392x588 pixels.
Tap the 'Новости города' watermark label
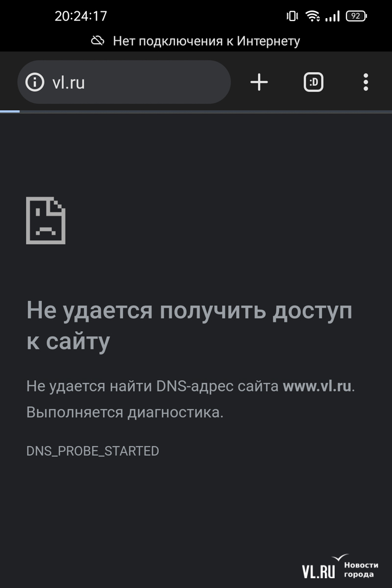pyautogui.click(x=361, y=570)
